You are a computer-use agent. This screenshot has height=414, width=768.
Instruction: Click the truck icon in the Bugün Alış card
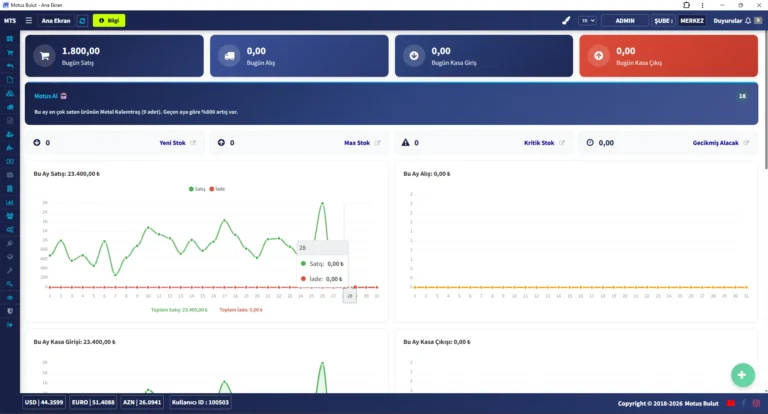[x=229, y=56]
